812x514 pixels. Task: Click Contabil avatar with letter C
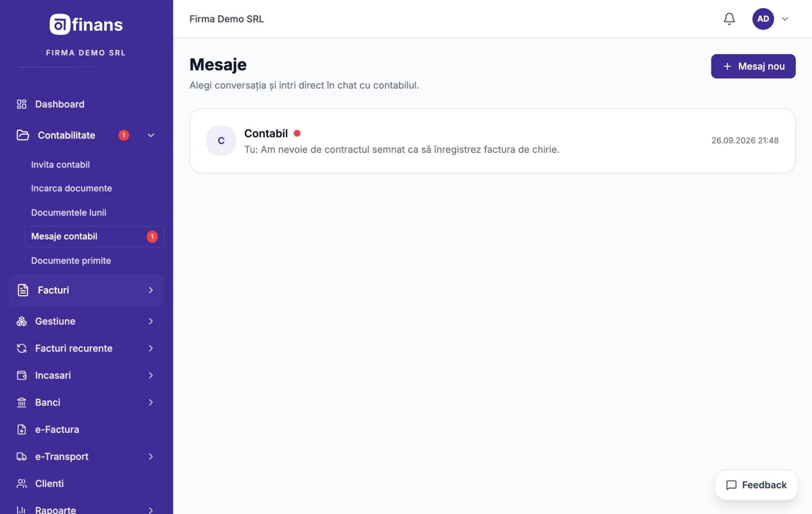(x=221, y=141)
